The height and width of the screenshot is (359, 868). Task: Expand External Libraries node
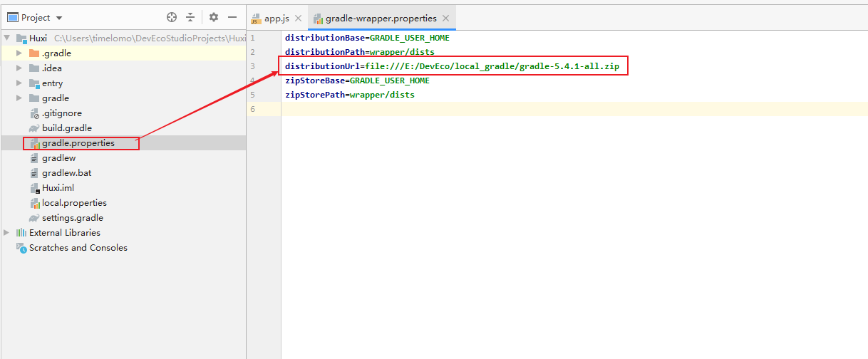pyautogui.click(x=7, y=232)
